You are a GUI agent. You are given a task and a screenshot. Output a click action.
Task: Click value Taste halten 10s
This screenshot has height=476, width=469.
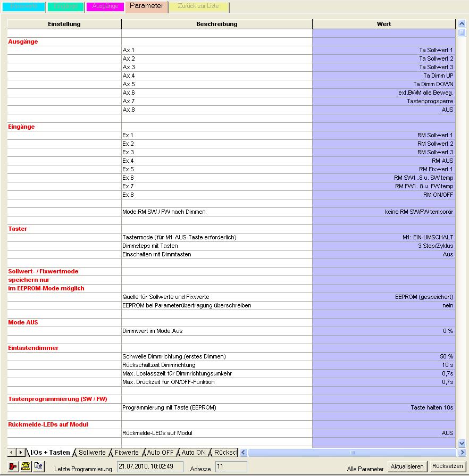pos(384,407)
